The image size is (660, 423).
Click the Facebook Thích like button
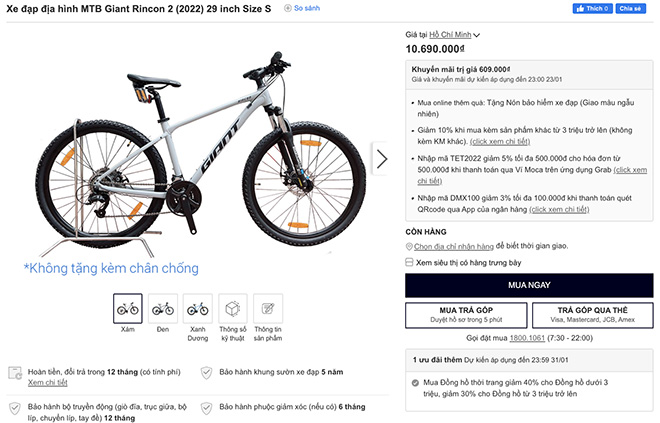592,8
